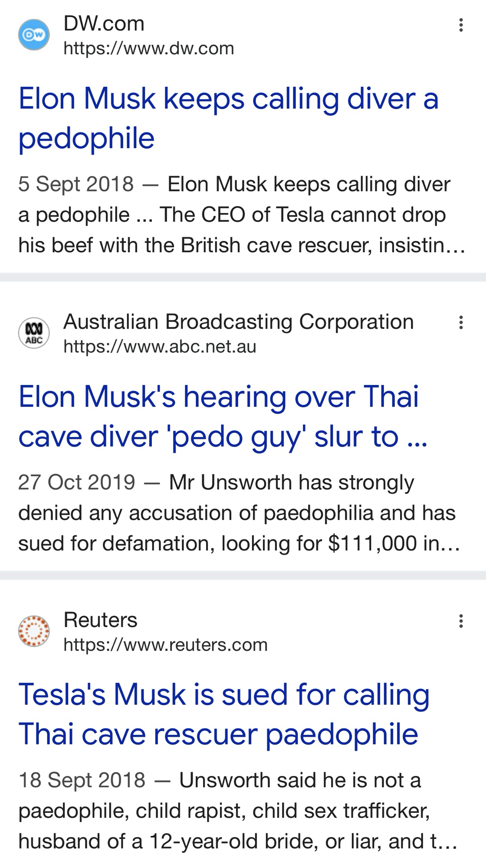The image size is (486, 868).
Task: Click the https://www.reuters.com URL
Action: click(165, 644)
